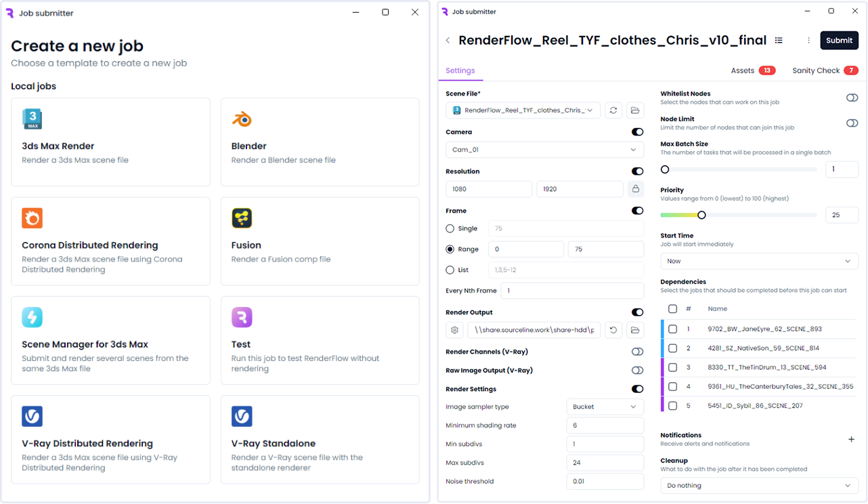Click the Test job template icon

coord(242,317)
